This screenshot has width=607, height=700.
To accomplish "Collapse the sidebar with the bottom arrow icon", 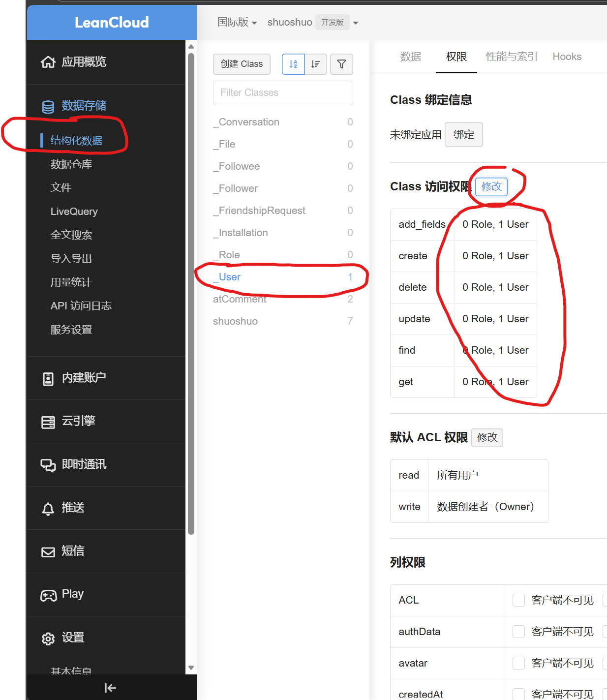I will pos(110,688).
